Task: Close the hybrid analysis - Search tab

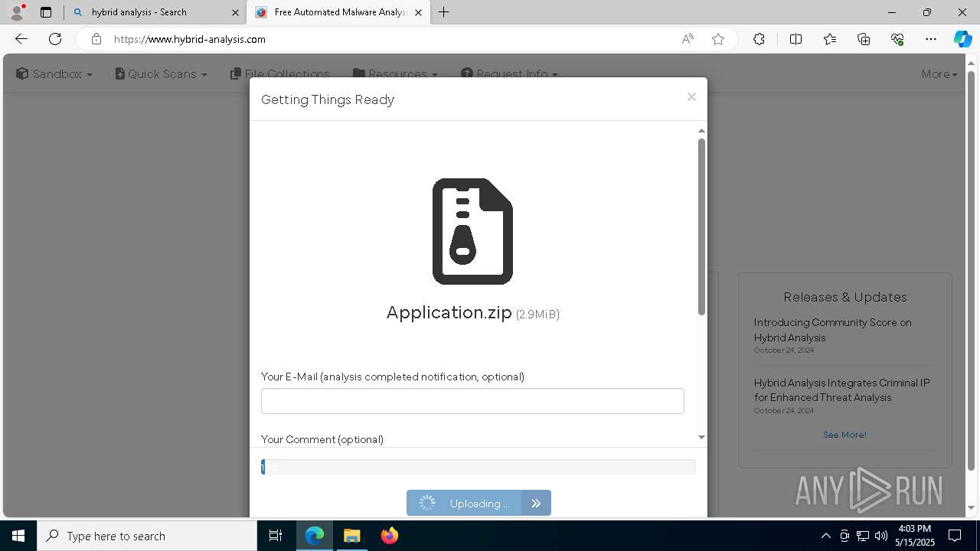Action: click(x=234, y=12)
